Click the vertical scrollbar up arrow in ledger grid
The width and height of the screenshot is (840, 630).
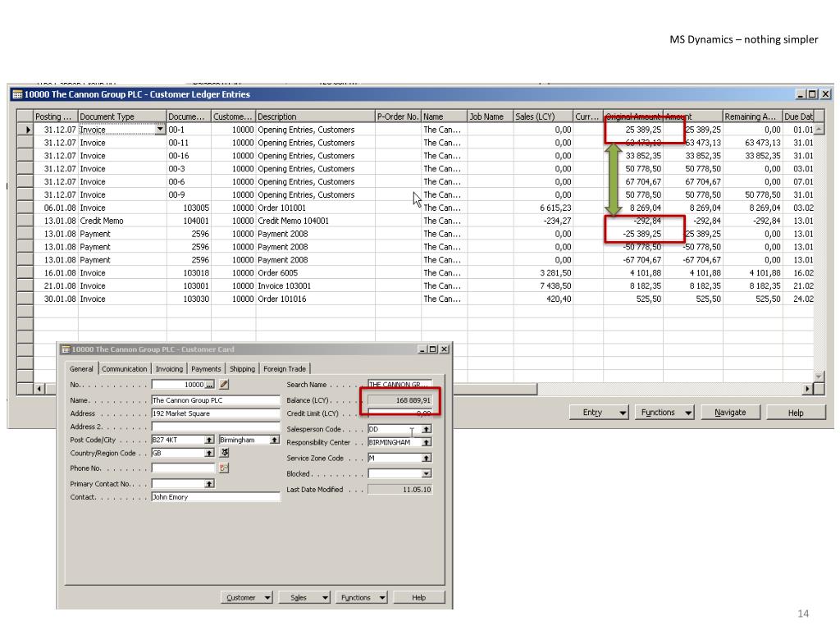[x=819, y=129]
